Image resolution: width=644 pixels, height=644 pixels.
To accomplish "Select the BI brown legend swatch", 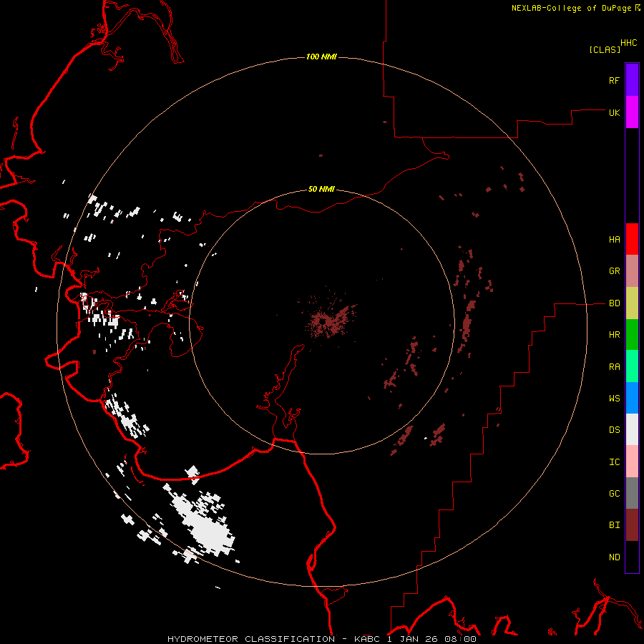I will pos(632,525).
